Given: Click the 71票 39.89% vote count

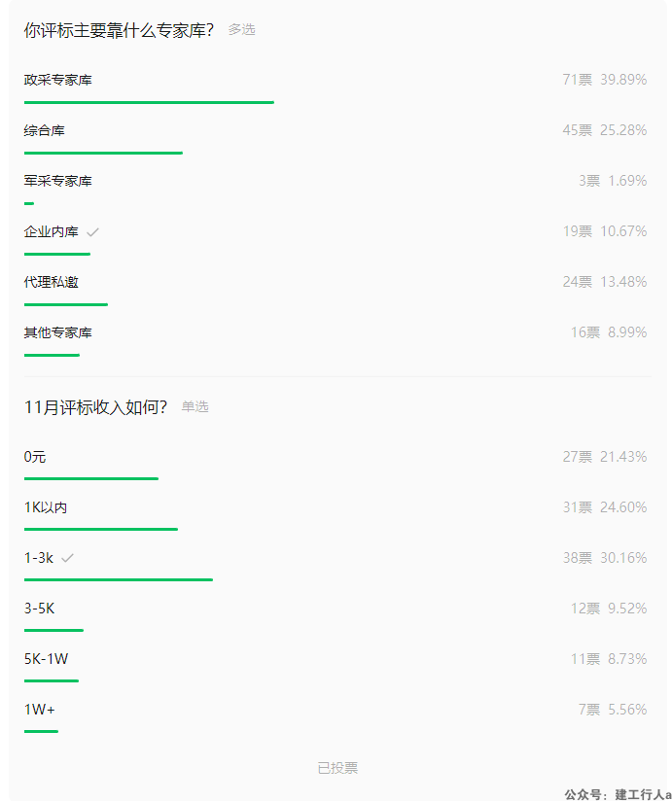Looking at the screenshot, I should [605, 80].
